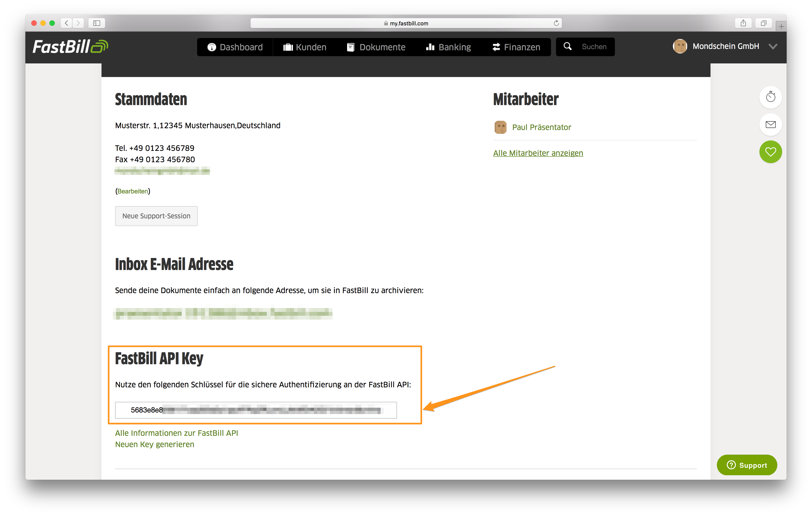This screenshot has height=516, width=812.
Task: Click the blurred e-mail under Fax number
Action: 162,171
